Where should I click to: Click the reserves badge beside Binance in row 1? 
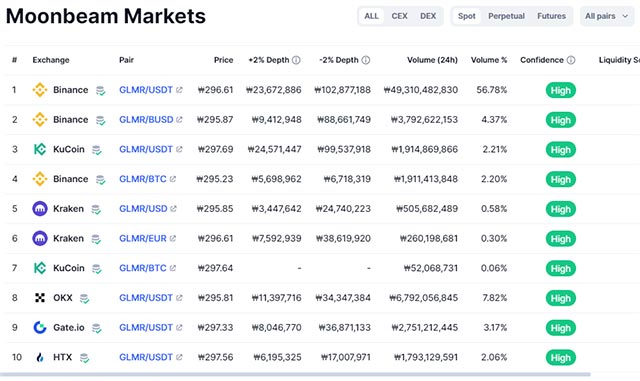pyautogui.click(x=100, y=91)
